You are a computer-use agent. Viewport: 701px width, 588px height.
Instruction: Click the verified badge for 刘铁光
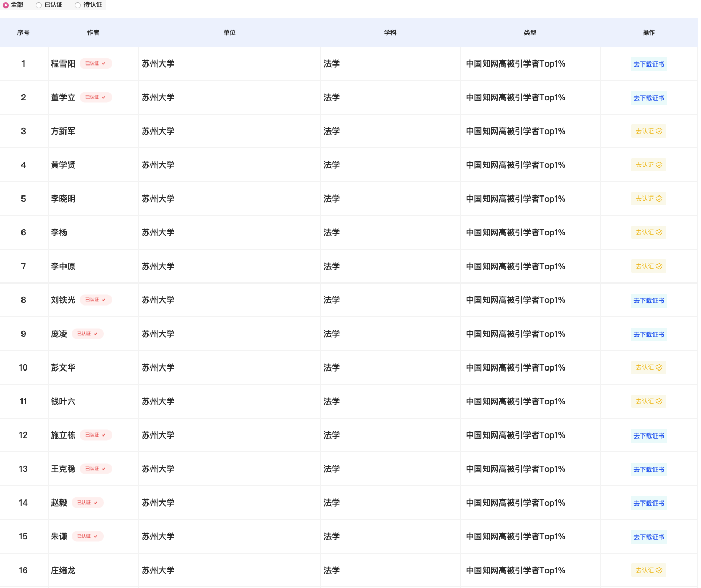click(x=95, y=300)
